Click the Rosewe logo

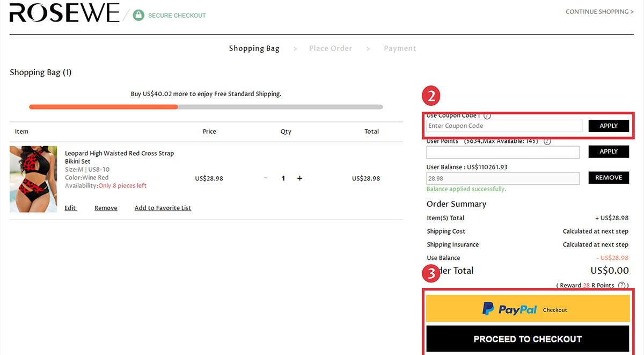64,13
